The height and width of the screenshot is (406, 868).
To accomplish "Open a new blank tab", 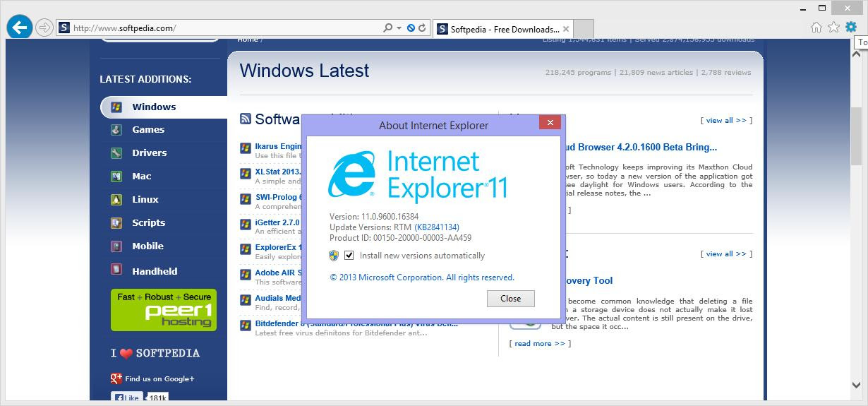I will tap(584, 29).
